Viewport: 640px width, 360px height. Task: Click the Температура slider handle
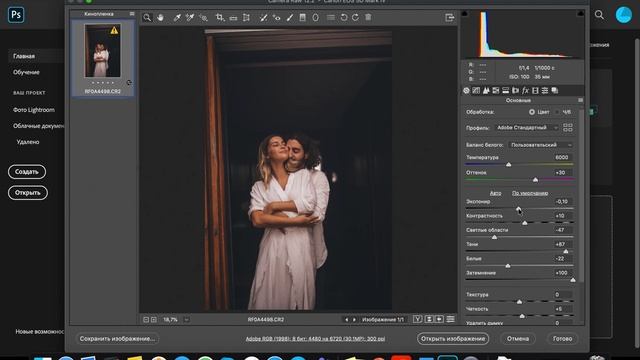(x=509, y=164)
